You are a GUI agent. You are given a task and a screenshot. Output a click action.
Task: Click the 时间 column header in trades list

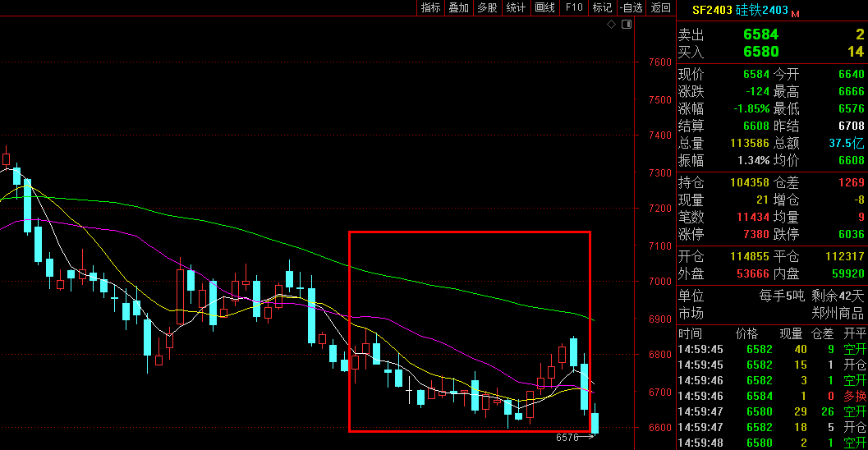tap(690, 333)
